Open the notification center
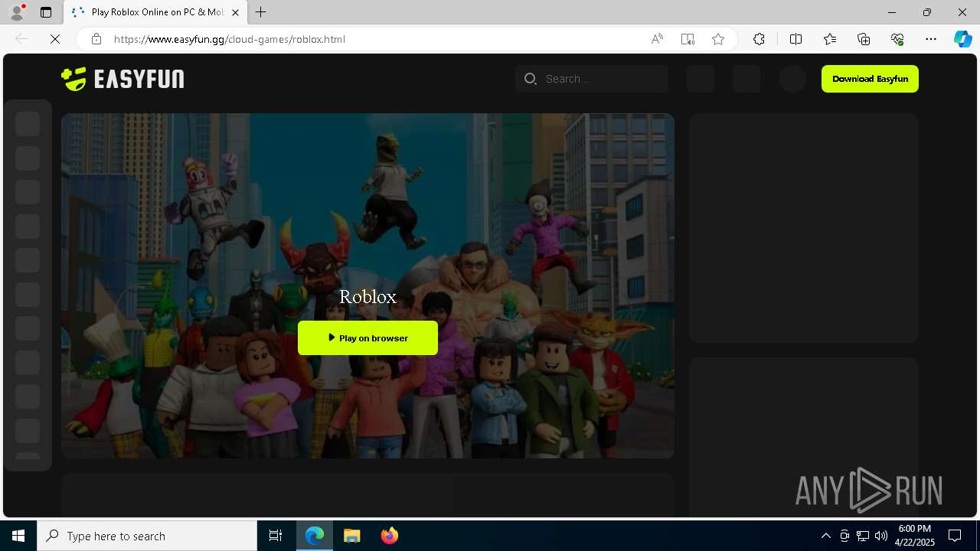The width and height of the screenshot is (980, 551). (955, 536)
